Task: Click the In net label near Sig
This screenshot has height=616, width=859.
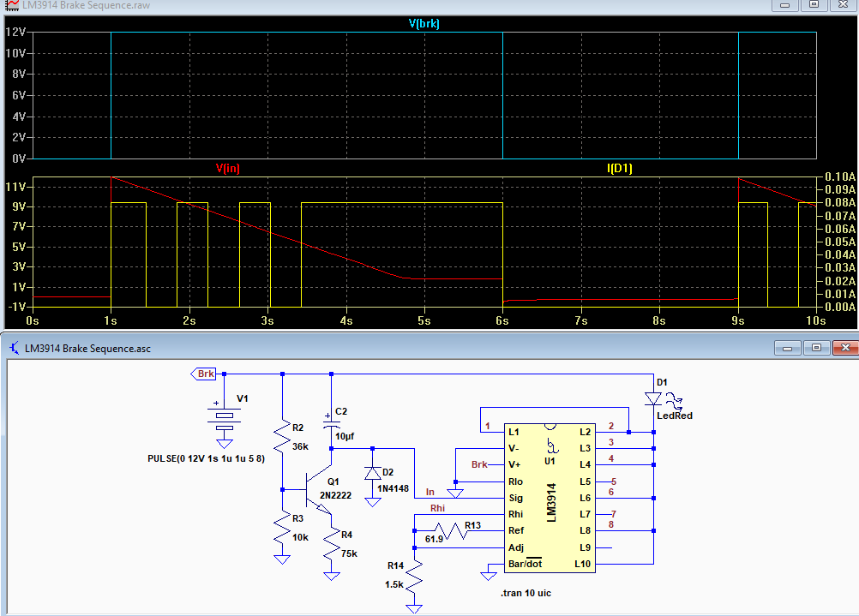Action: [x=430, y=493]
